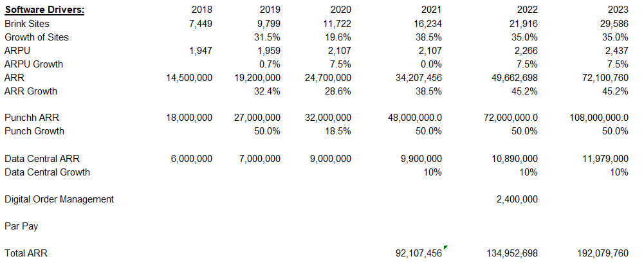Image resolution: width=644 pixels, height=270 pixels.
Task: Select Growth of Sites 35.0% for 2022
Action: coord(524,37)
